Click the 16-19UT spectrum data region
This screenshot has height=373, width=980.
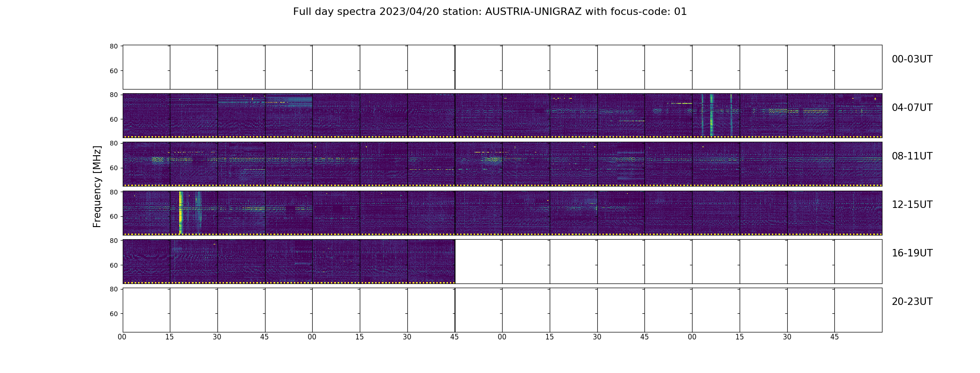tap(289, 262)
